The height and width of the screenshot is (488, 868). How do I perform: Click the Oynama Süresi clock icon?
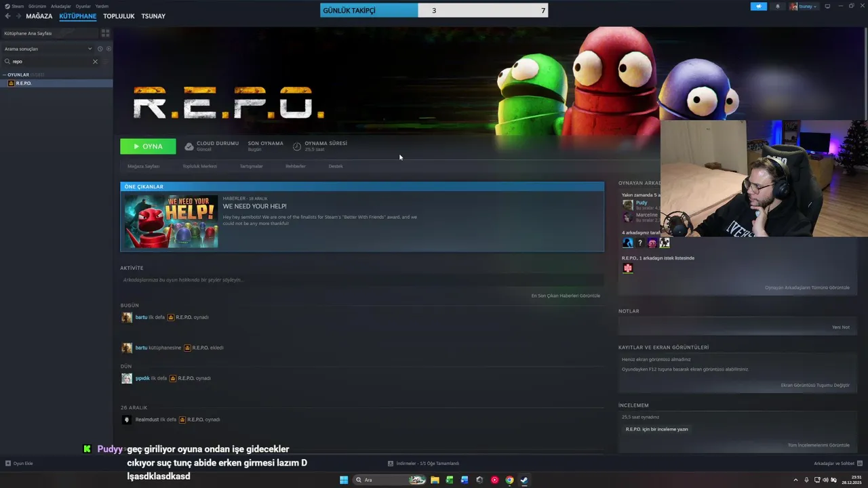(x=297, y=146)
